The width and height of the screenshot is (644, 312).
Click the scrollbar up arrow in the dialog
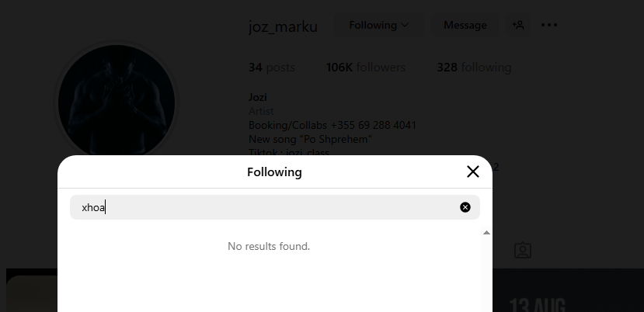pyautogui.click(x=487, y=233)
